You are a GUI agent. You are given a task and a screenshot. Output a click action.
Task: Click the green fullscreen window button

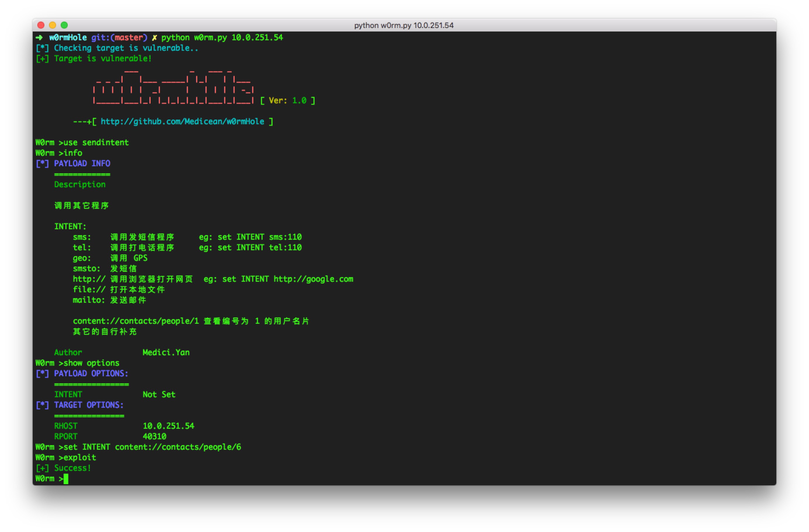point(64,25)
